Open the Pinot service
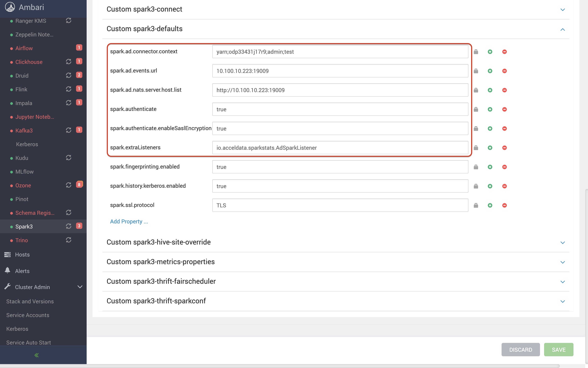This screenshot has height=368, width=588. [x=22, y=199]
